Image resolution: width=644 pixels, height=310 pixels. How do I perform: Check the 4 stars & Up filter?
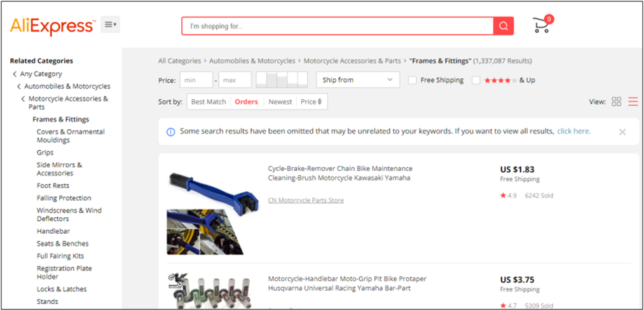click(476, 81)
